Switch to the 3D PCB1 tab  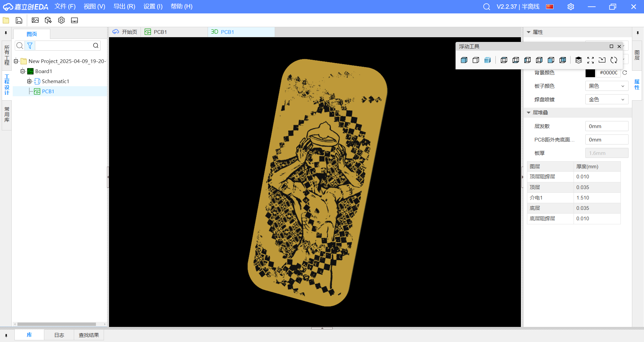(241, 32)
